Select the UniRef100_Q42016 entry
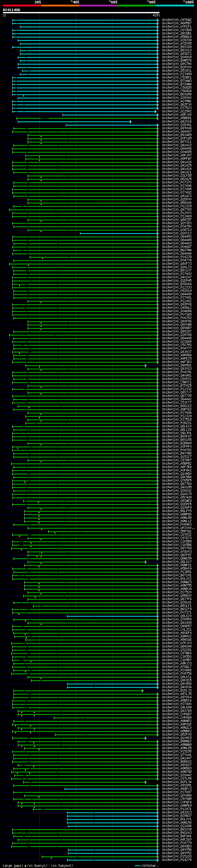197x868 pixels. pos(177,121)
